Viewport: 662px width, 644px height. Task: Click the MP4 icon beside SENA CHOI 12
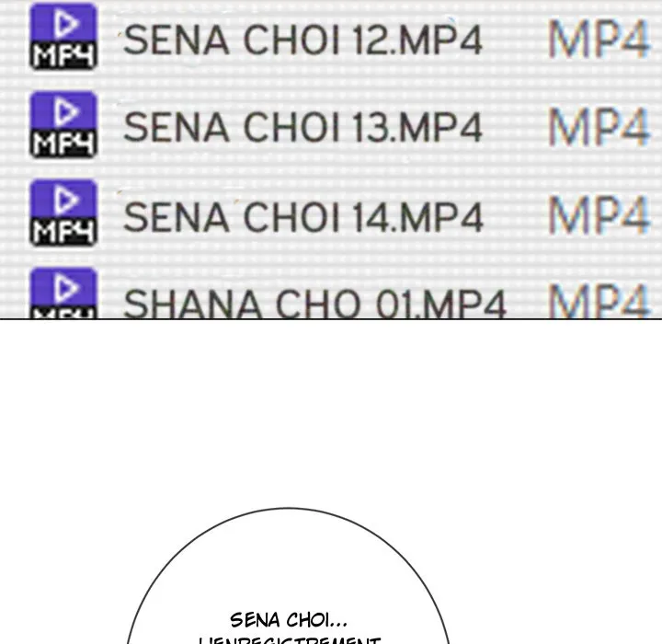click(63, 37)
